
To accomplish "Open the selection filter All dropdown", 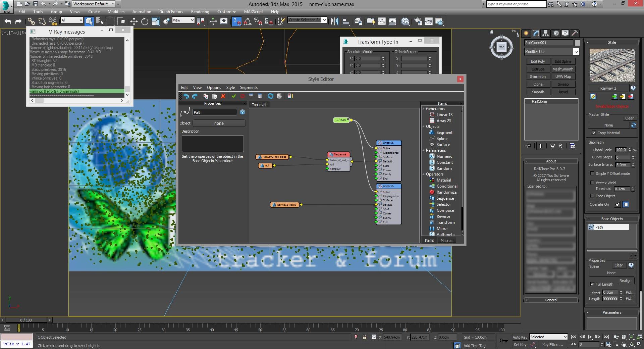I will (72, 20).
